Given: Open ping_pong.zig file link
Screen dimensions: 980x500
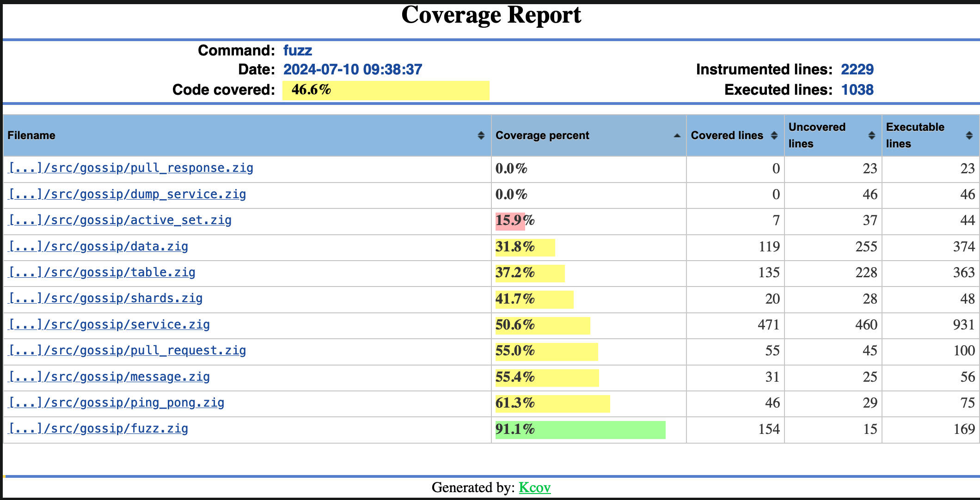Looking at the screenshot, I should click(116, 402).
